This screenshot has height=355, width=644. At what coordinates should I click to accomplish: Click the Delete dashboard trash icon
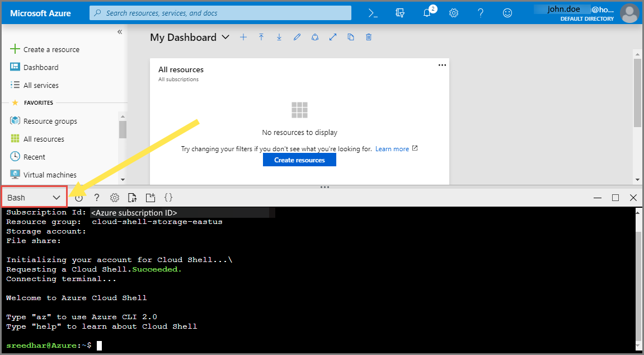tap(369, 37)
